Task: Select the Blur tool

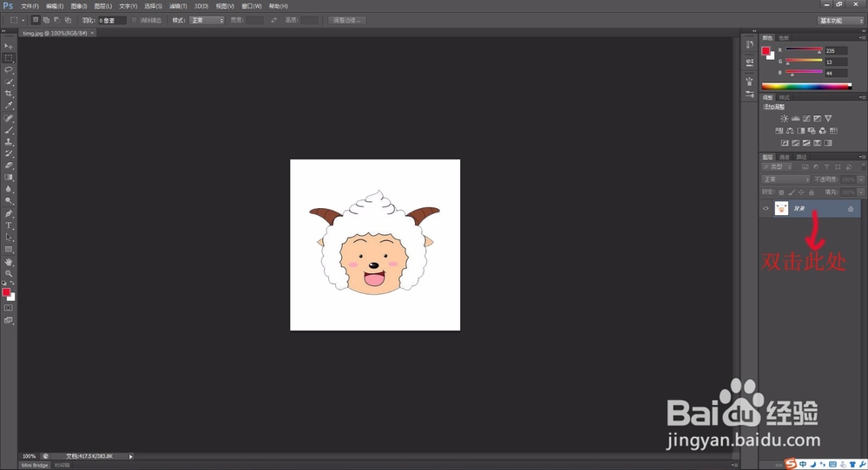Action: tap(9, 189)
